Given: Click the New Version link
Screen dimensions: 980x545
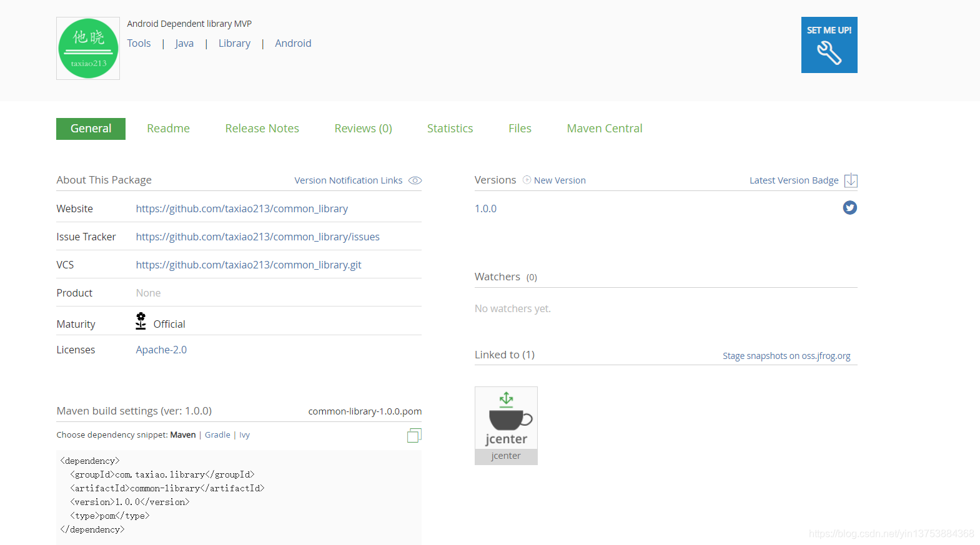Looking at the screenshot, I should tap(560, 180).
